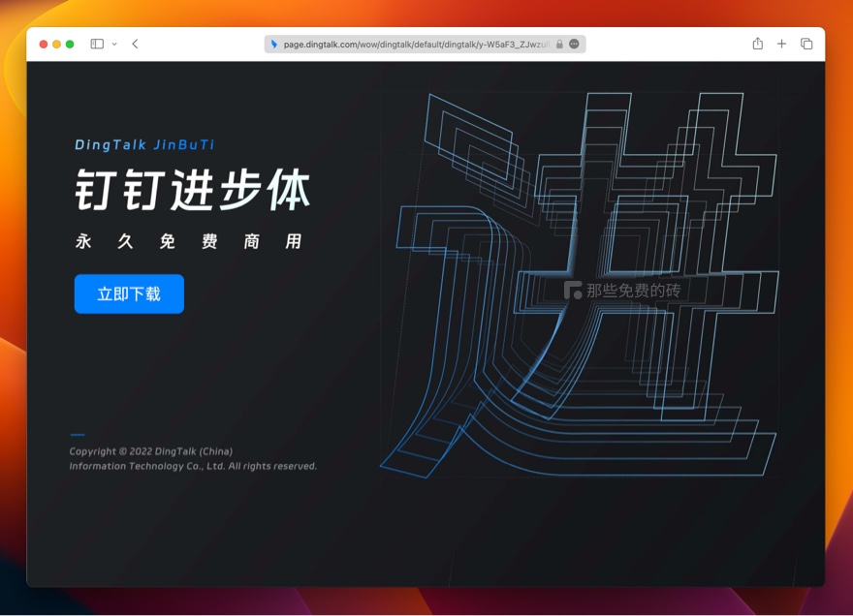
Task: Click the copyright notice text
Action: click(x=191, y=458)
